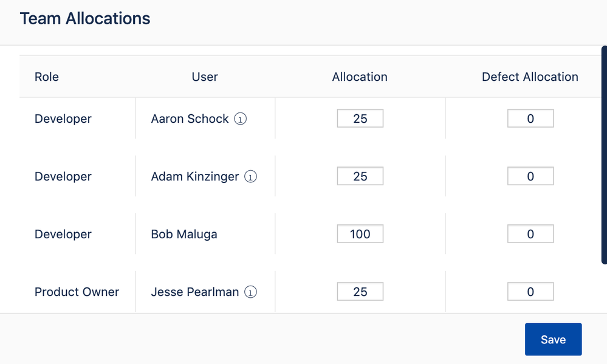Click Bob Maluga's Defect Allocation field
This screenshot has height=364, width=607.
530,233
